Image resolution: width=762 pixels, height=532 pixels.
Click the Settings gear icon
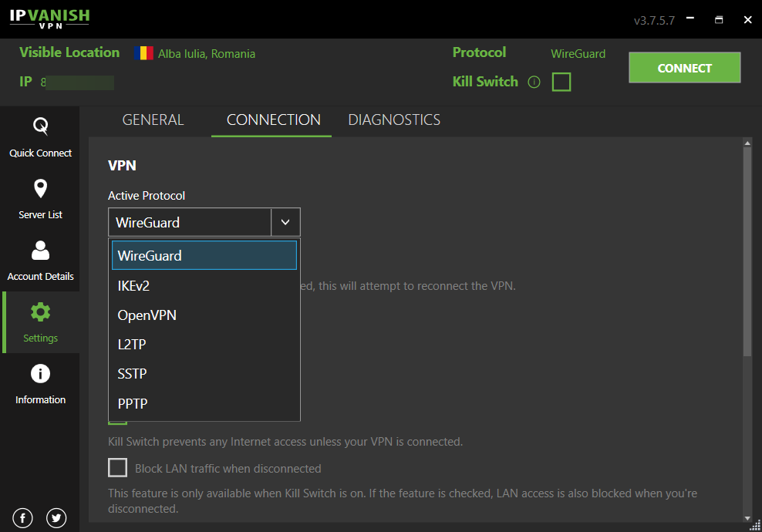coord(40,312)
